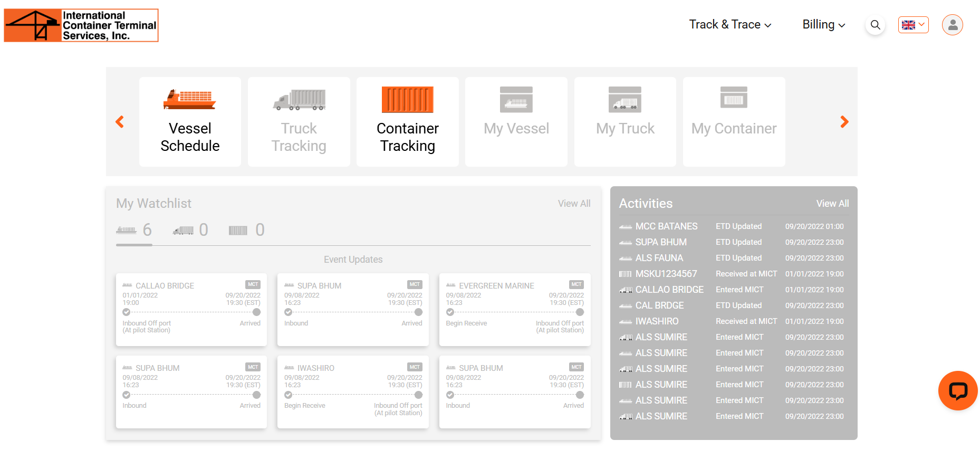Expand the Billing dropdown menu
Viewport: 980px width, 450px height.
tap(823, 25)
